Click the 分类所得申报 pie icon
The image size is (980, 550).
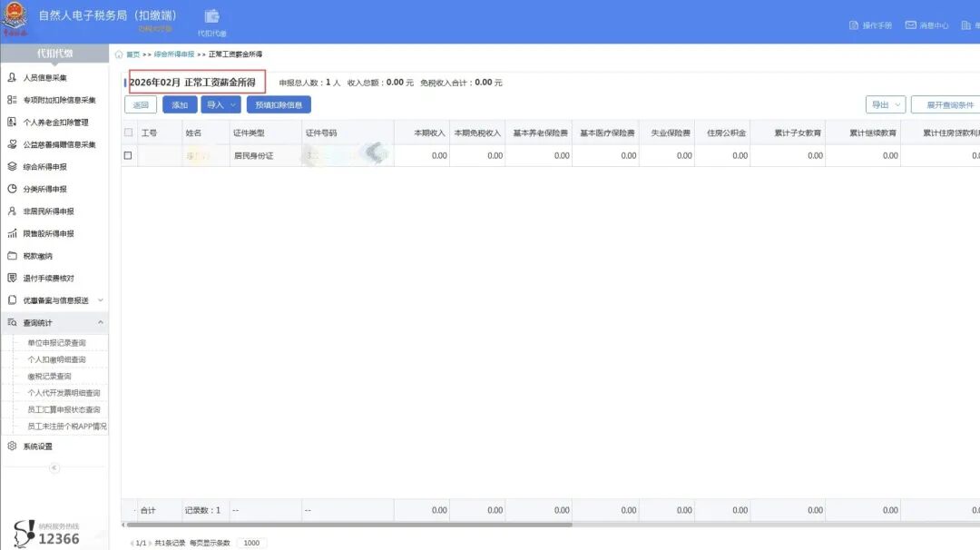click(x=12, y=189)
